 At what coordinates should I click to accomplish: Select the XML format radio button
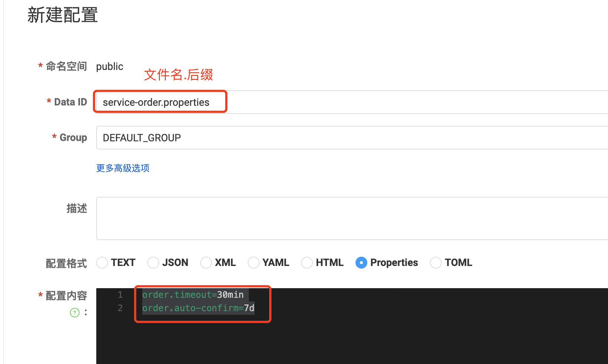(x=206, y=263)
